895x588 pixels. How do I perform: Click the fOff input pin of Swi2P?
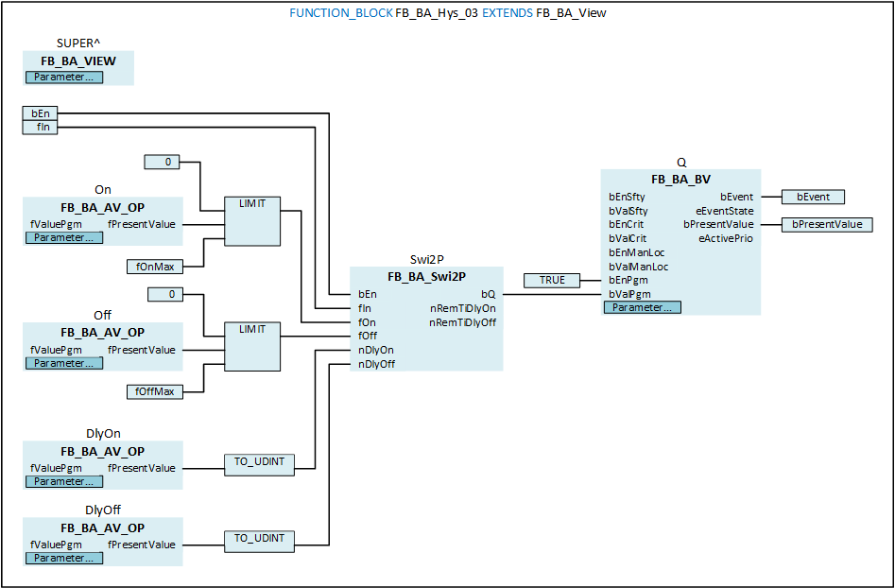(368, 336)
